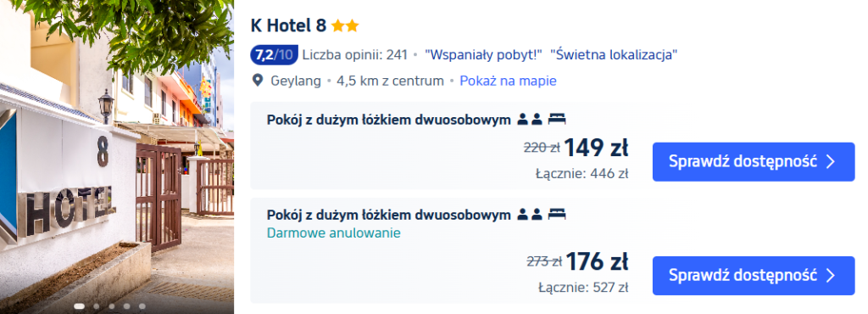Click the location pin icon near Geylang
The width and height of the screenshot is (868, 314).
point(258,81)
